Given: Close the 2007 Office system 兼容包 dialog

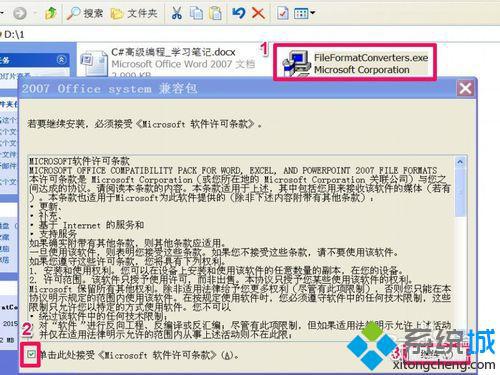Looking at the screenshot, I should [x=465, y=88].
